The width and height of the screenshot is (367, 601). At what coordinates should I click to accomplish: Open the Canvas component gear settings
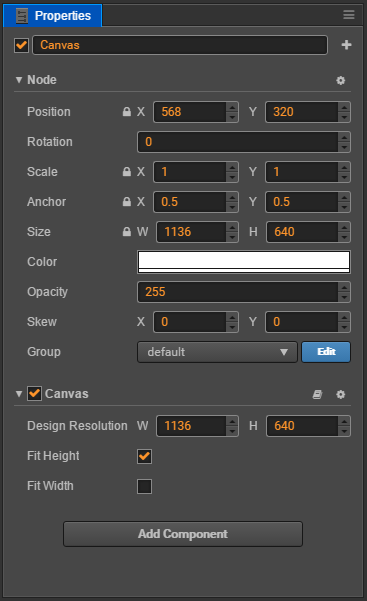click(341, 394)
